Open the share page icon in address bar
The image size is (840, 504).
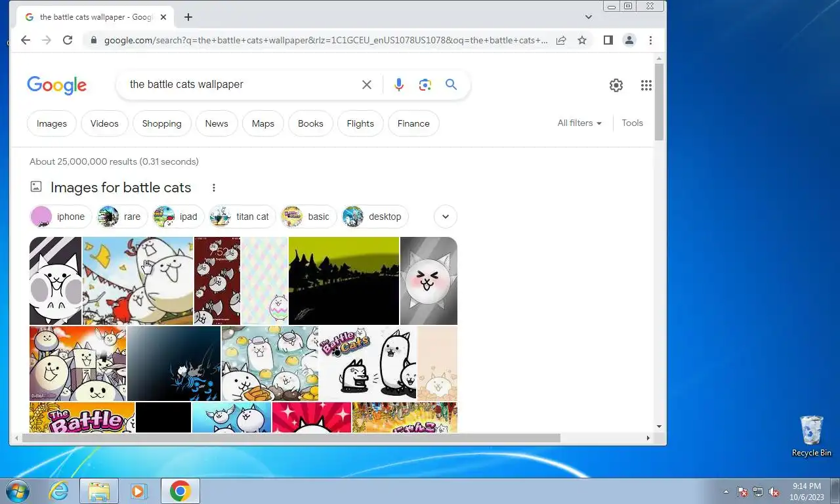561,40
